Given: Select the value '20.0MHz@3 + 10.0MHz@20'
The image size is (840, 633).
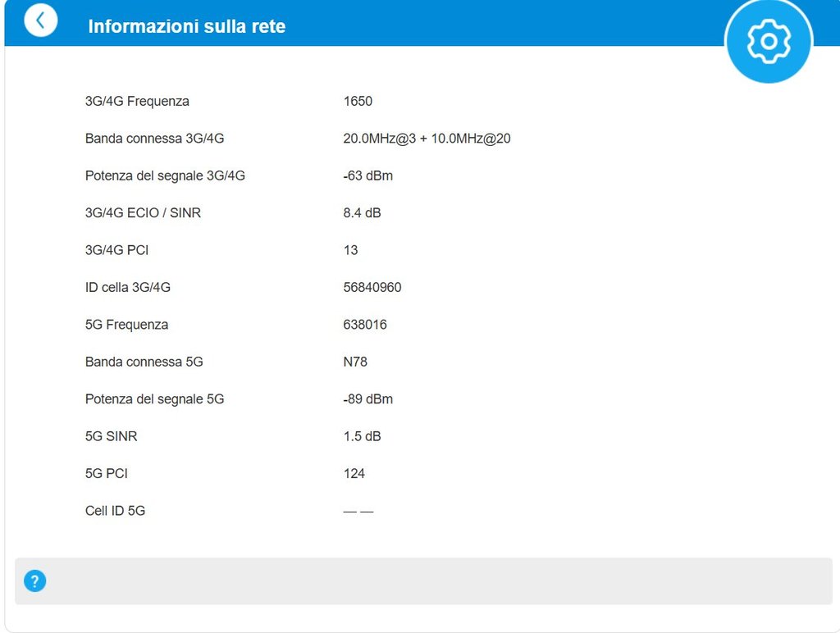Looking at the screenshot, I should (x=427, y=139).
